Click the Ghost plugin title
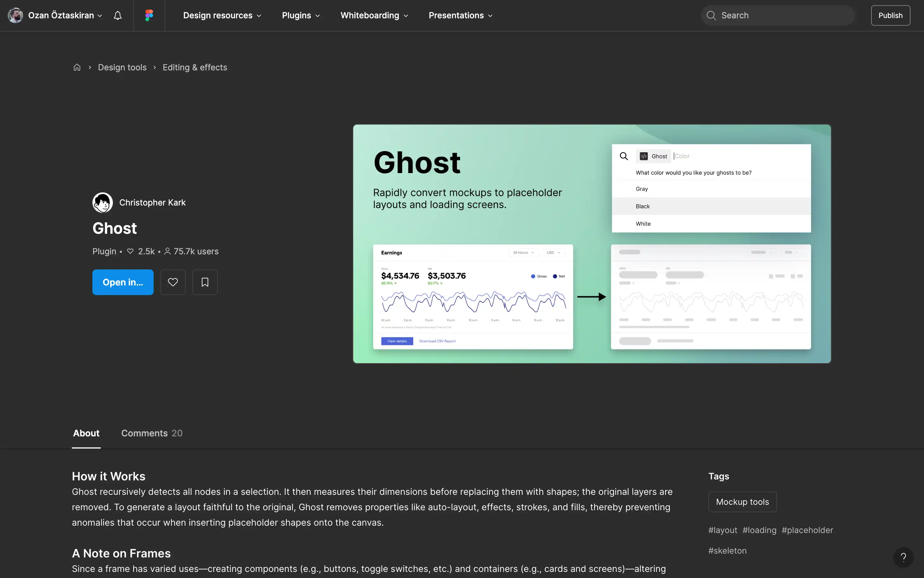 click(115, 228)
